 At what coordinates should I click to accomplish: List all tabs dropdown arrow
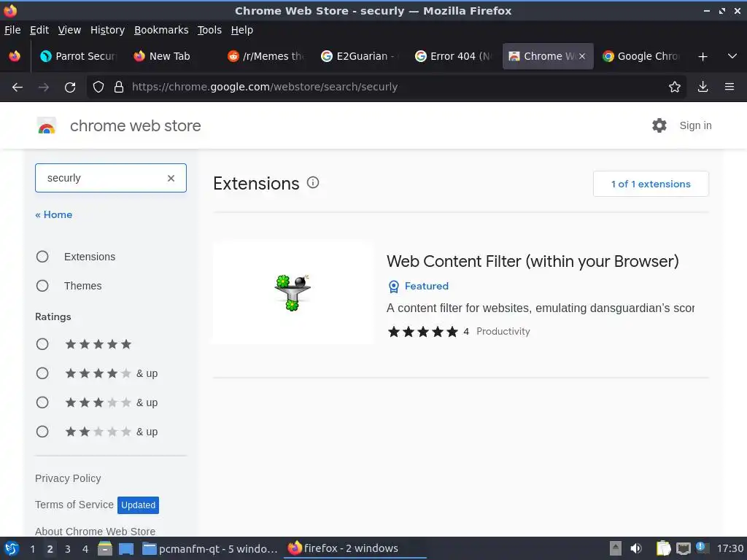732,56
